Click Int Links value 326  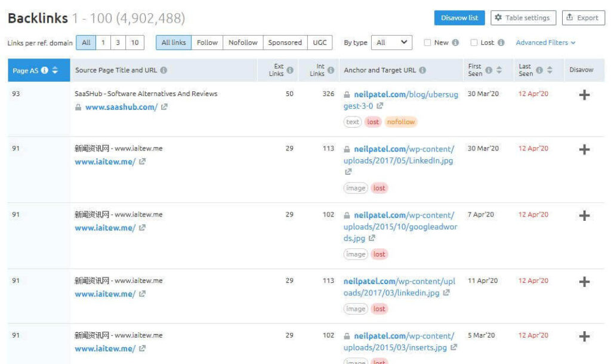[329, 94]
